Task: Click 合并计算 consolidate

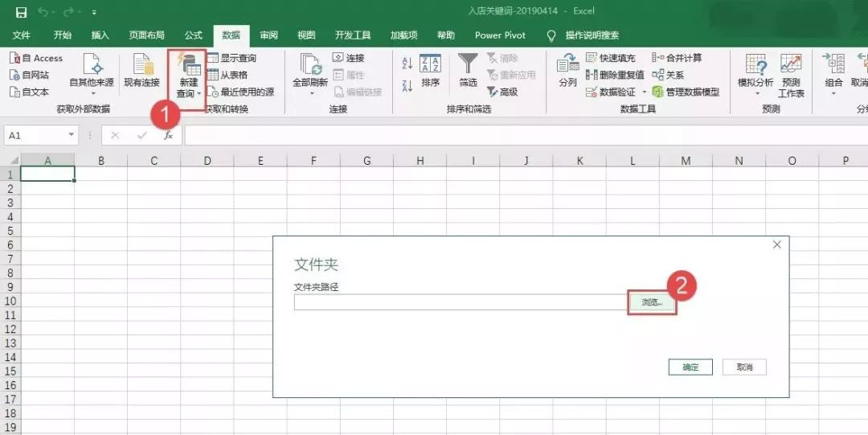Action: click(678, 58)
